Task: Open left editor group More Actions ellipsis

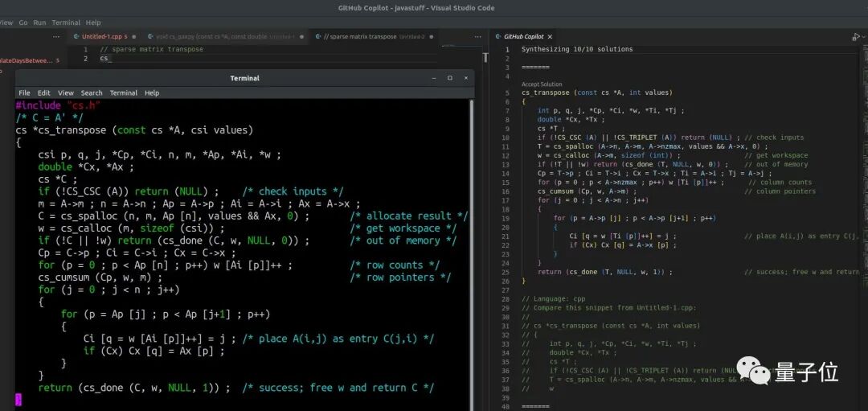Action: (478, 36)
